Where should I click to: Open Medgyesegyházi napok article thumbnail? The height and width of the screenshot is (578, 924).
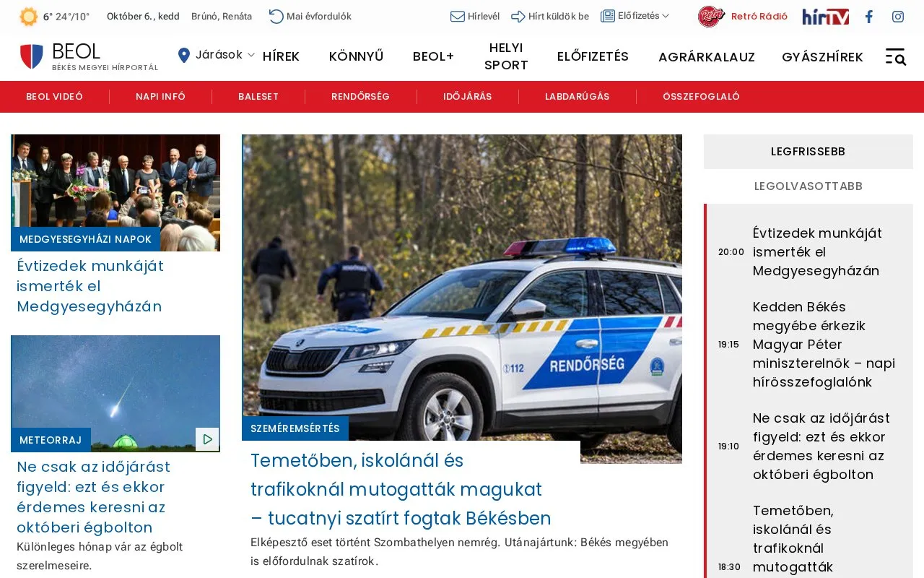(115, 193)
